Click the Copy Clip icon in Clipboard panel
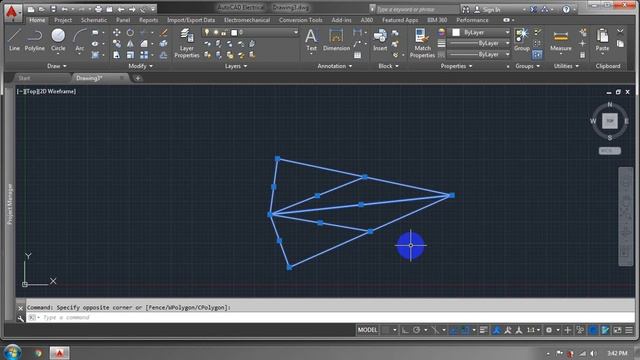This screenshot has width=640, height=360. pos(620,44)
